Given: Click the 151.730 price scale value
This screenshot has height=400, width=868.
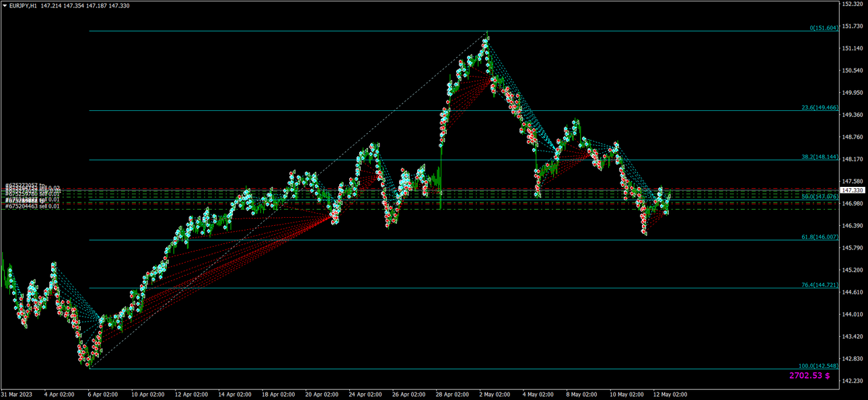Looking at the screenshot, I should (852, 26).
